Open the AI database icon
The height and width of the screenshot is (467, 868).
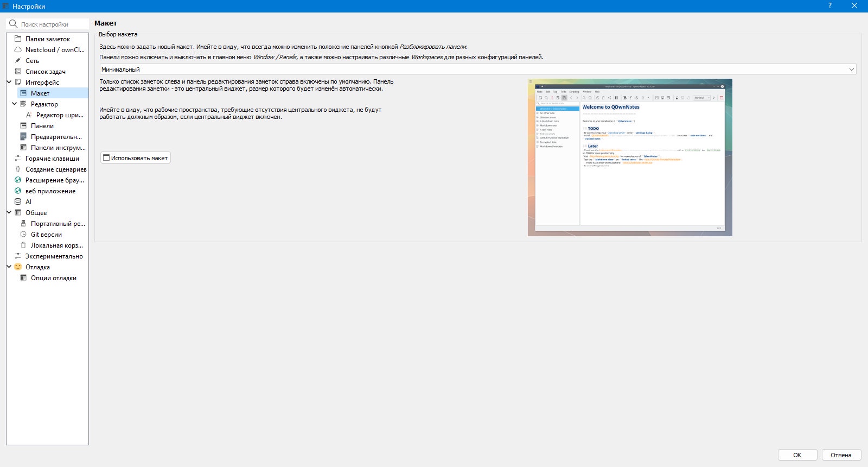18,202
